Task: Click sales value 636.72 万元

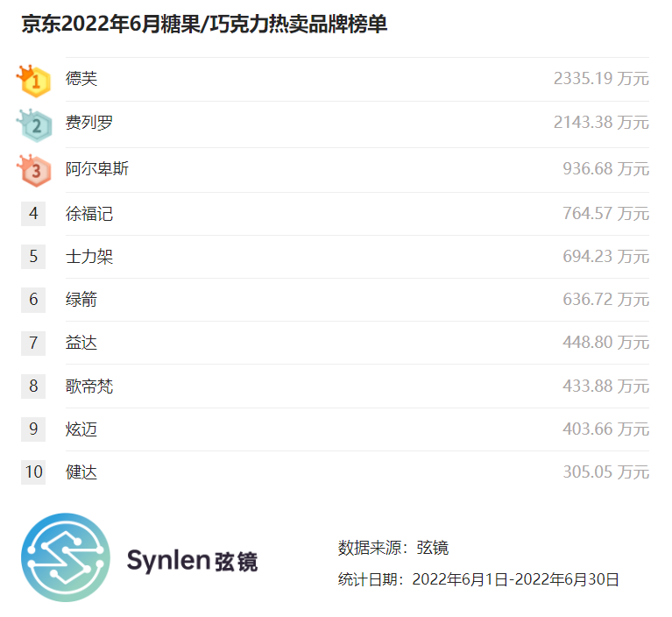Action: 606,299
